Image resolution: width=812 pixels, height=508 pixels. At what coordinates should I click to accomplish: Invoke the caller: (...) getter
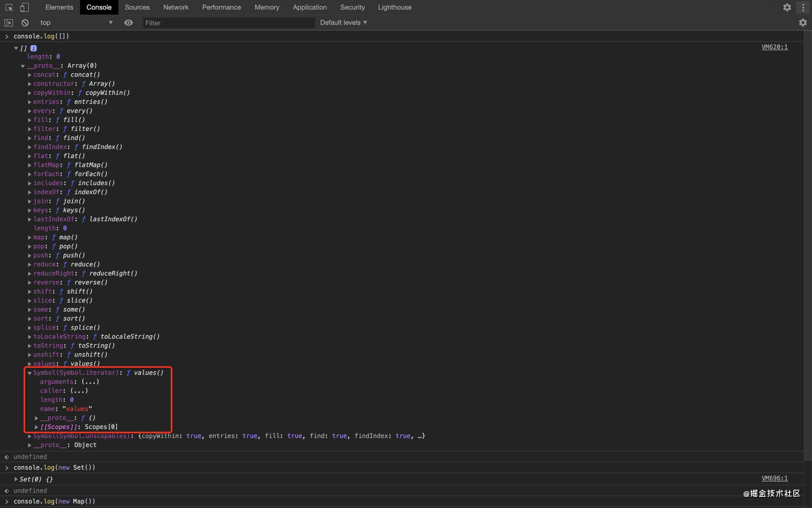(79, 391)
